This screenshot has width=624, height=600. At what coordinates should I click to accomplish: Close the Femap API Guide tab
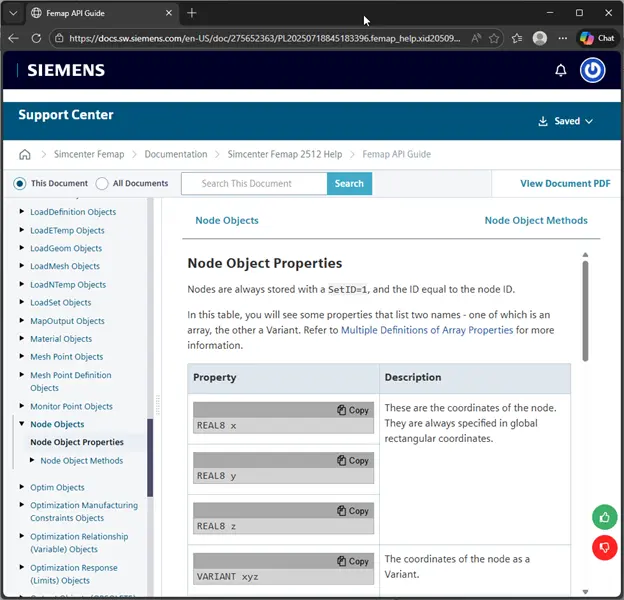pyautogui.click(x=169, y=13)
